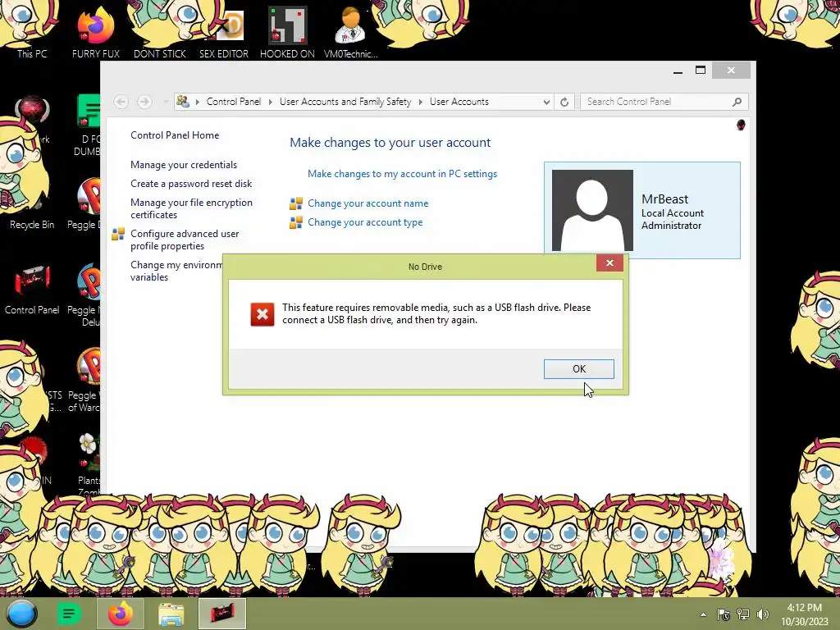
Task: Click the Back arrow in the Control Panel window
Action: tap(121, 102)
